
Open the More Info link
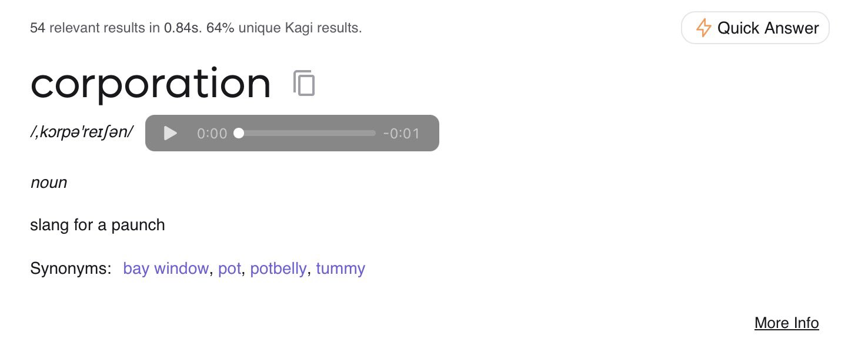[786, 323]
